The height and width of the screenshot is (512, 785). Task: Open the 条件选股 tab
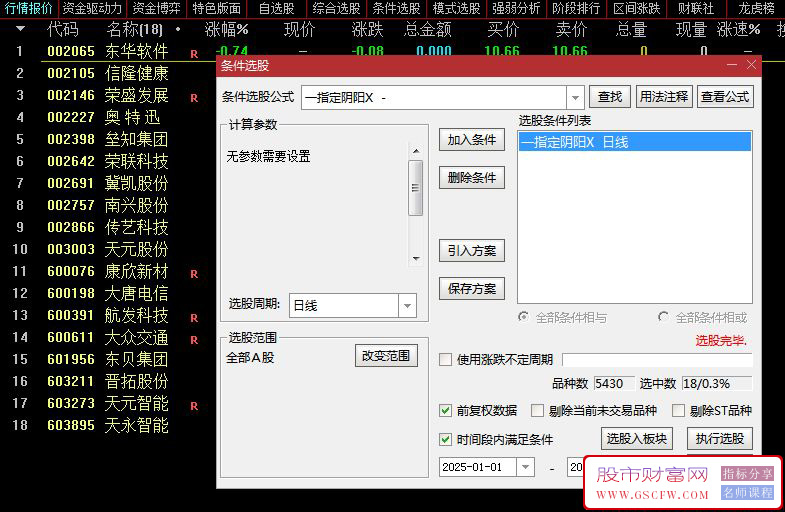[x=397, y=9]
